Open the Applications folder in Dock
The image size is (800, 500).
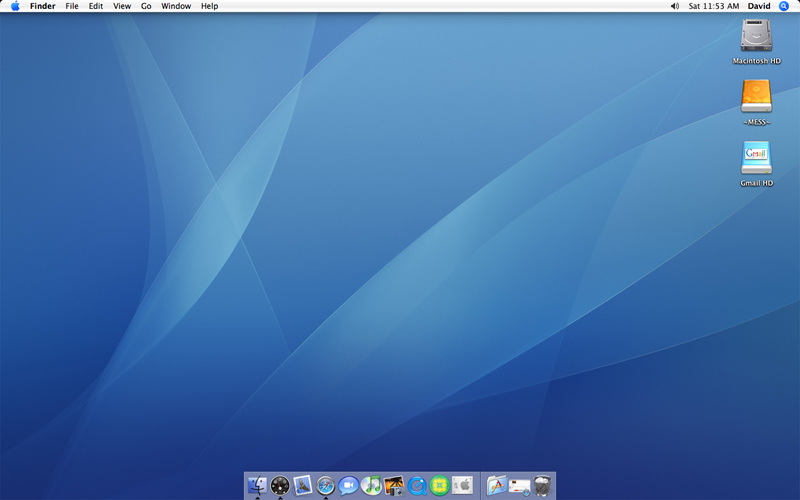click(496, 486)
